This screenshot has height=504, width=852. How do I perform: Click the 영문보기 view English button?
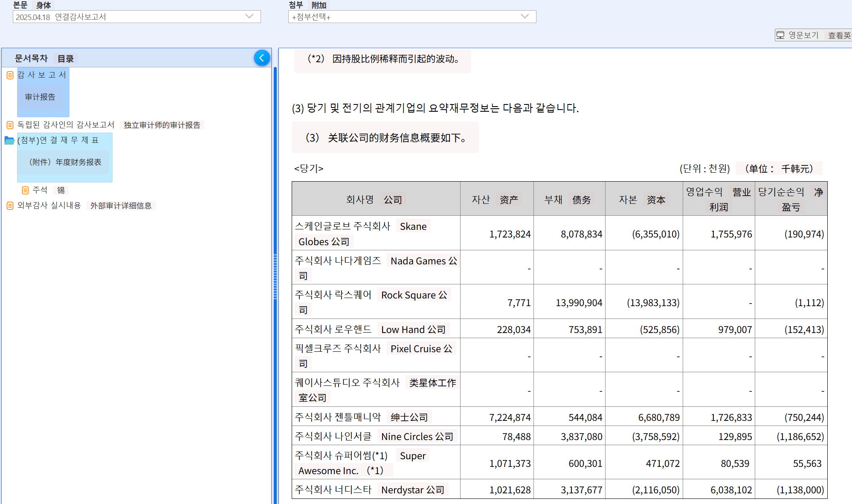point(813,35)
